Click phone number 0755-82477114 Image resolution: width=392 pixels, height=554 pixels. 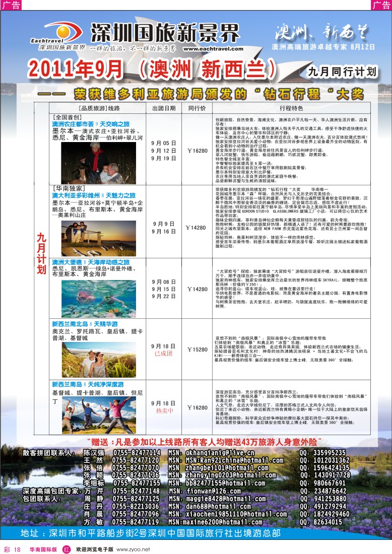click(137, 453)
